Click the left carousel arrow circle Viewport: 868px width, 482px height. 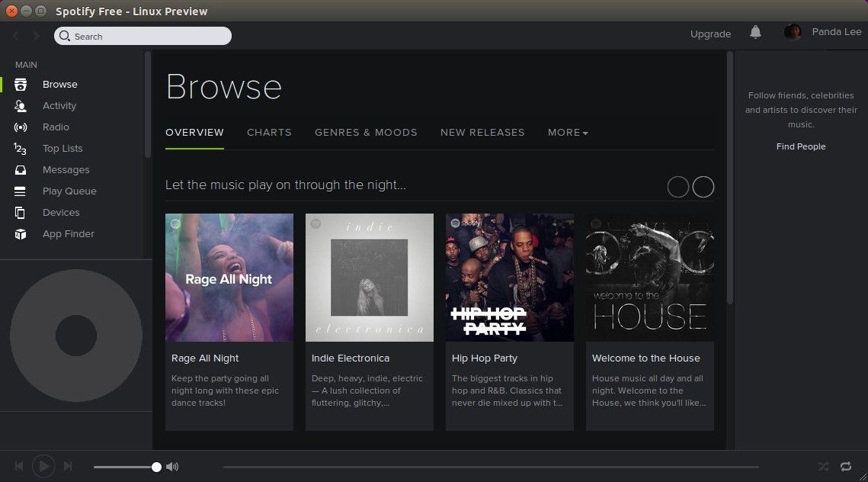click(x=677, y=186)
